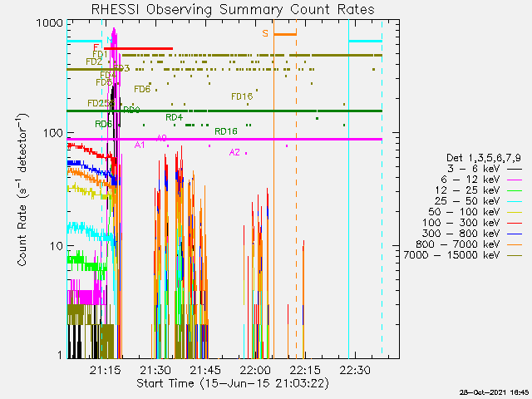
Task: Click the magenta line swatch for 6 - 12 keV
Action: click(x=515, y=180)
